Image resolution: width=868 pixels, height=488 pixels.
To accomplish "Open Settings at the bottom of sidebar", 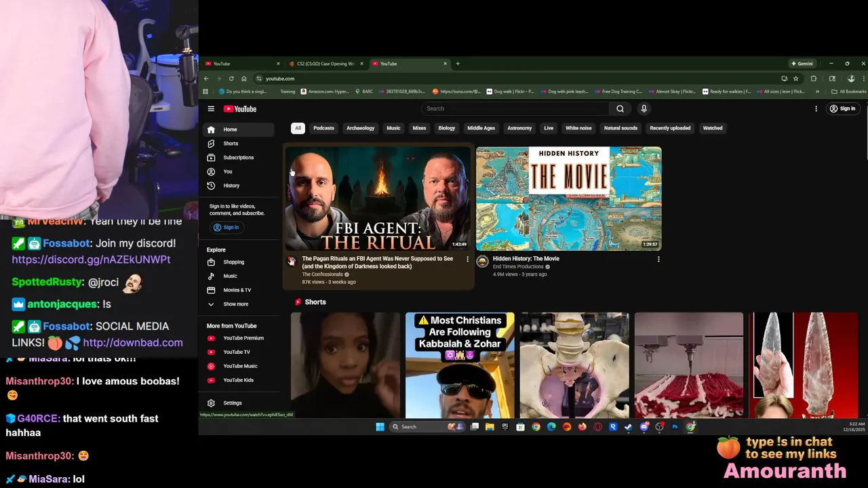I will (238, 403).
